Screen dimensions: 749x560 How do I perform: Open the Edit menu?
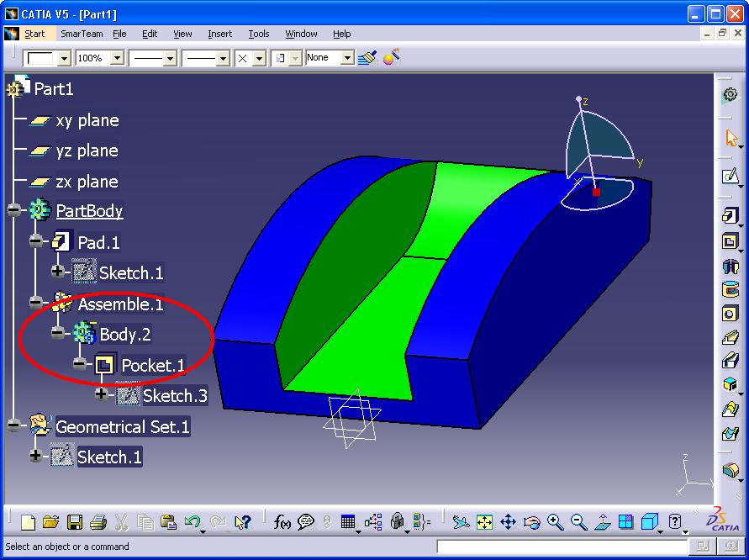click(150, 34)
